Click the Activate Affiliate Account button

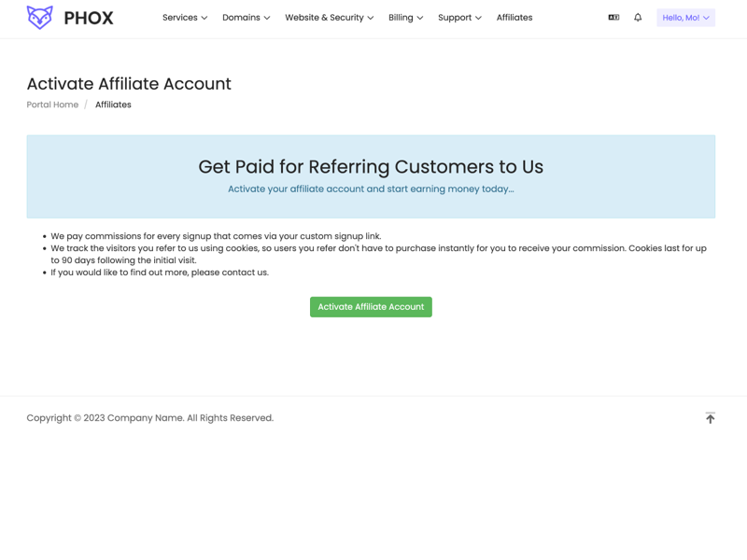[371, 307]
